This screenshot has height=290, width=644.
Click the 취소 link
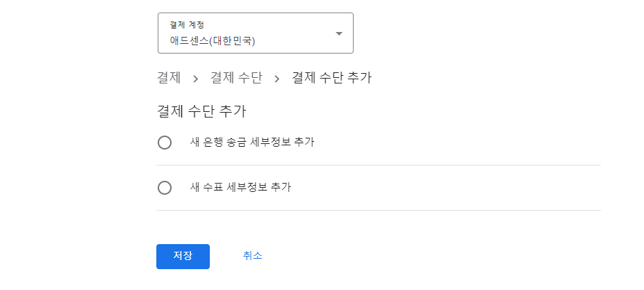tap(253, 256)
